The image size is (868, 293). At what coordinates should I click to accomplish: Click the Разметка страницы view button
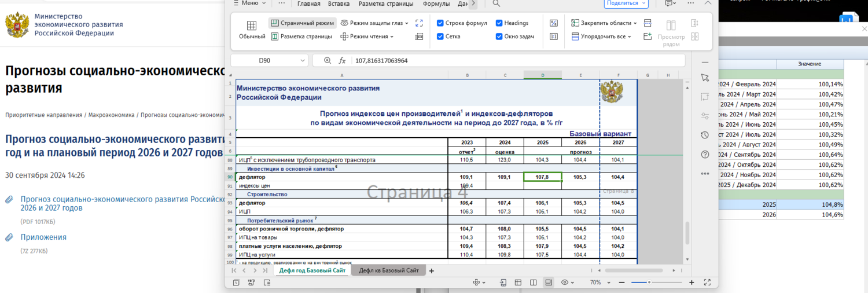coord(300,36)
